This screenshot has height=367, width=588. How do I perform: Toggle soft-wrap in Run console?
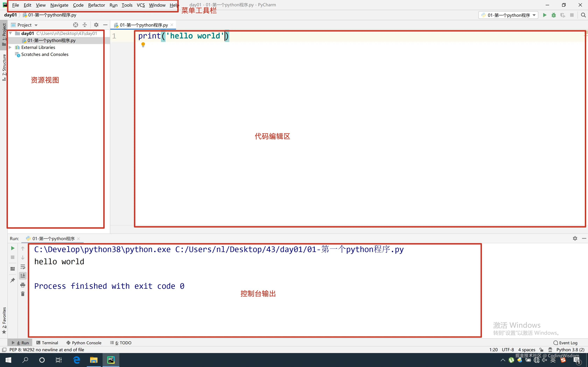(x=23, y=267)
